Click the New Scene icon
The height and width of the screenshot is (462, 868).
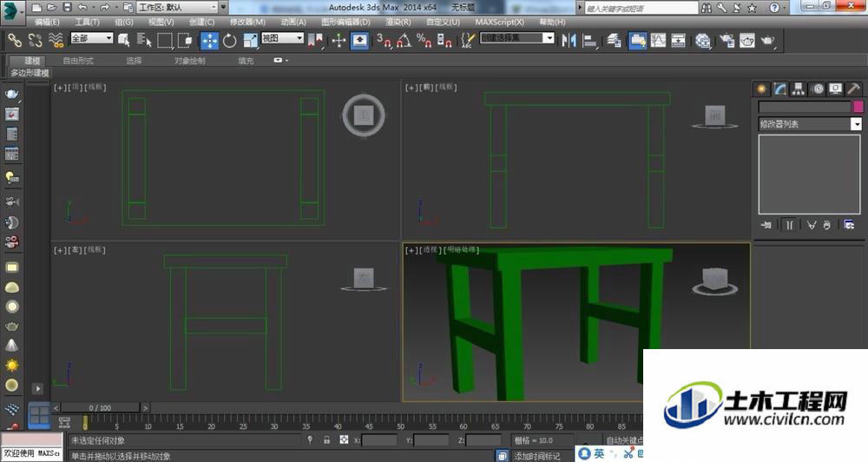point(37,7)
